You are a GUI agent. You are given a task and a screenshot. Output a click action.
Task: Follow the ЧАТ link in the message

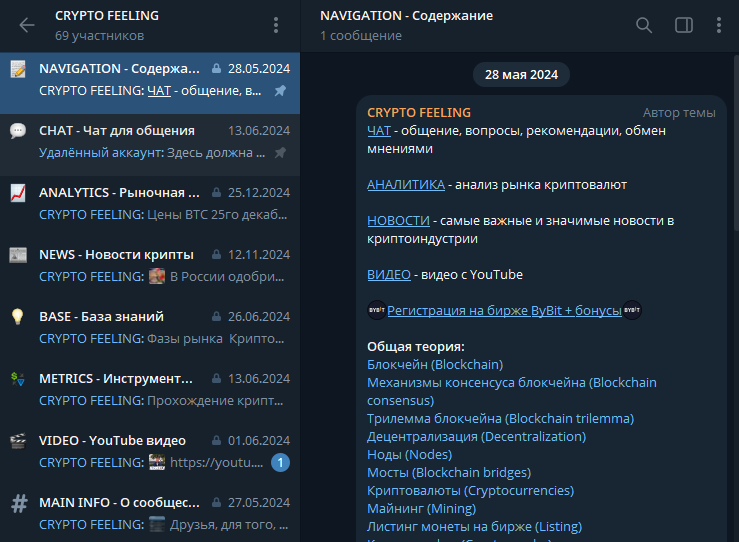379,131
